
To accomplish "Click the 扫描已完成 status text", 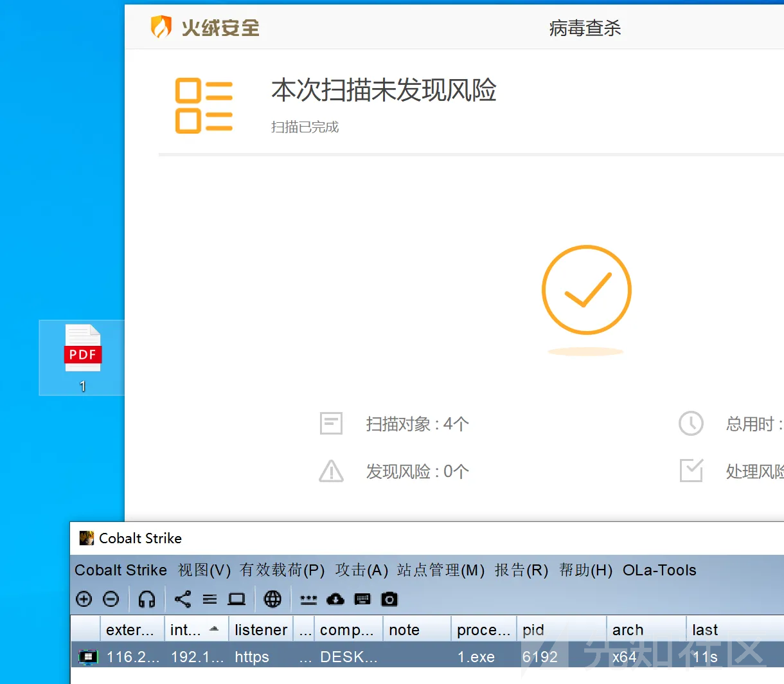I will pos(305,127).
